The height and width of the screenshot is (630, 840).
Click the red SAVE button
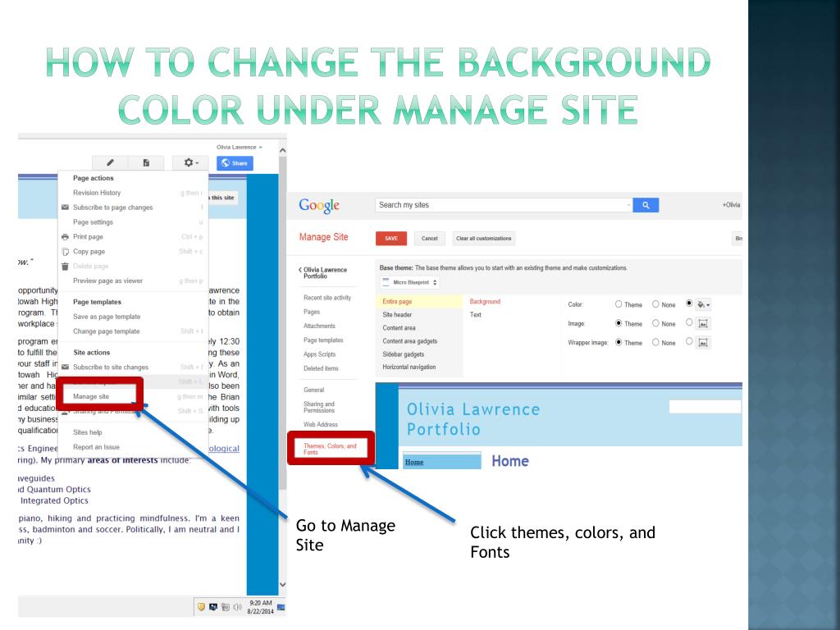[x=391, y=239]
